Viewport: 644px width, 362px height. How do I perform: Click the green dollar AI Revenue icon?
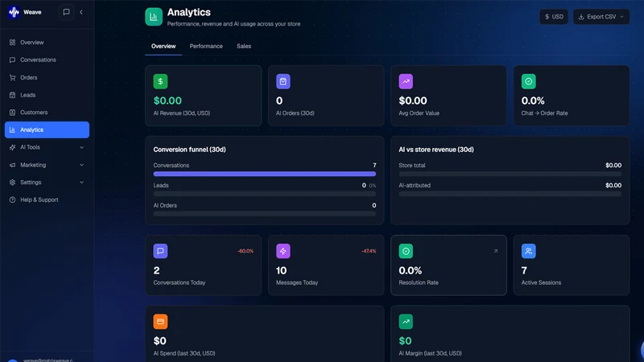click(160, 81)
